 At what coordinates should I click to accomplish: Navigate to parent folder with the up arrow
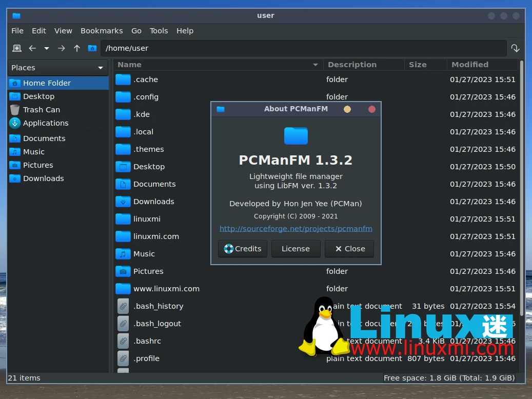tap(76, 48)
